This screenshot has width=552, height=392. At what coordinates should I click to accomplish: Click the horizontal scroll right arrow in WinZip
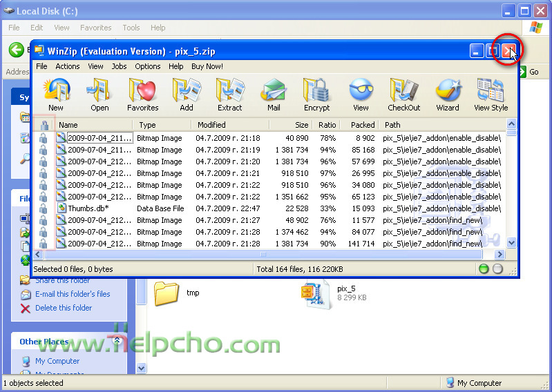(499, 254)
